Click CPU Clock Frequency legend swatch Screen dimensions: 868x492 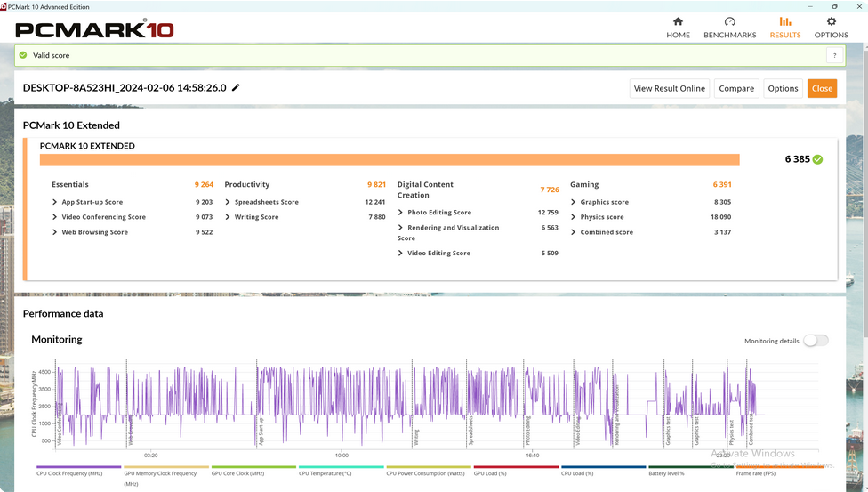point(78,466)
